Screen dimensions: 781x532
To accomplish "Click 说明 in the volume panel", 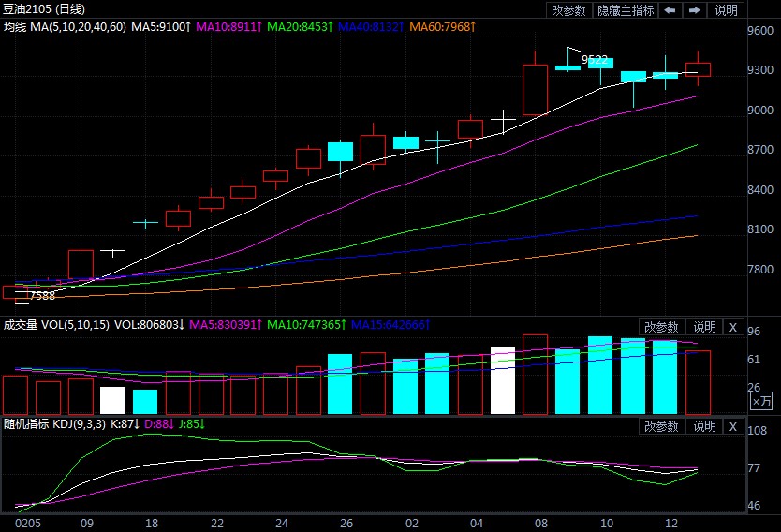I will point(704,327).
